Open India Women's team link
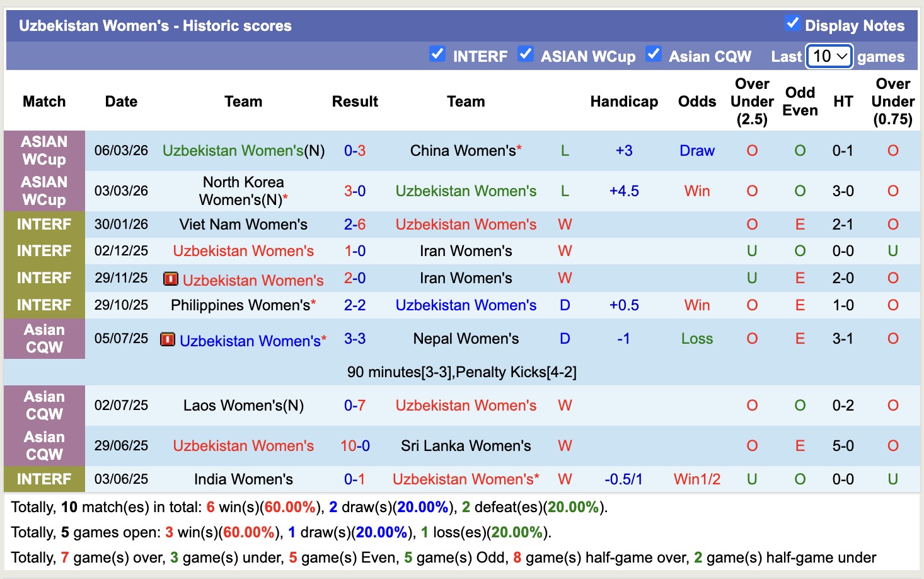The width and height of the screenshot is (924, 579). pyautogui.click(x=243, y=479)
